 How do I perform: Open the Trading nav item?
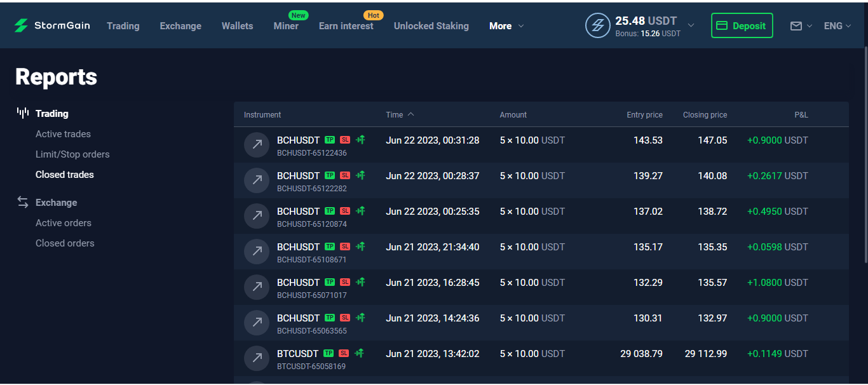click(x=123, y=26)
